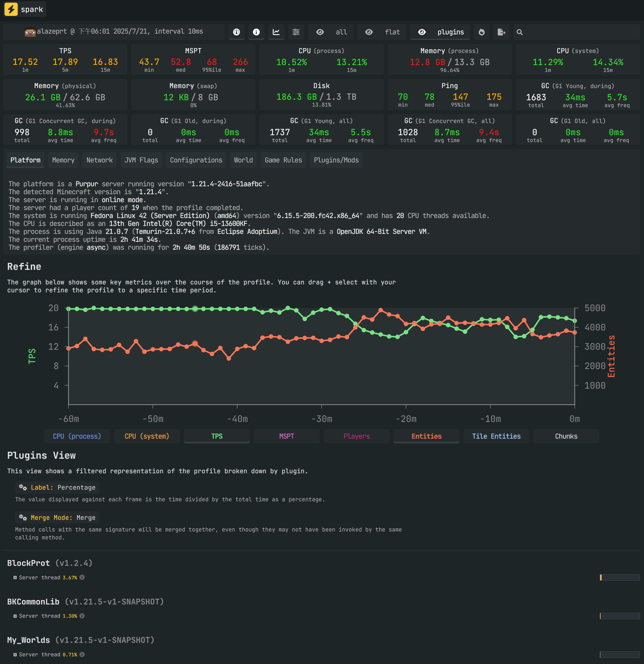This screenshot has width=644, height=664.
Task: Change the Label: Percentage setting
Action: 57,487
